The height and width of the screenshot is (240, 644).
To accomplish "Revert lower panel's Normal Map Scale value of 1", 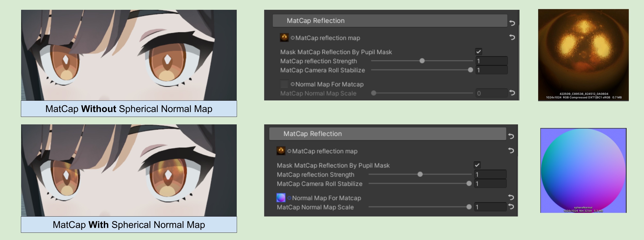I will [511, 207].
